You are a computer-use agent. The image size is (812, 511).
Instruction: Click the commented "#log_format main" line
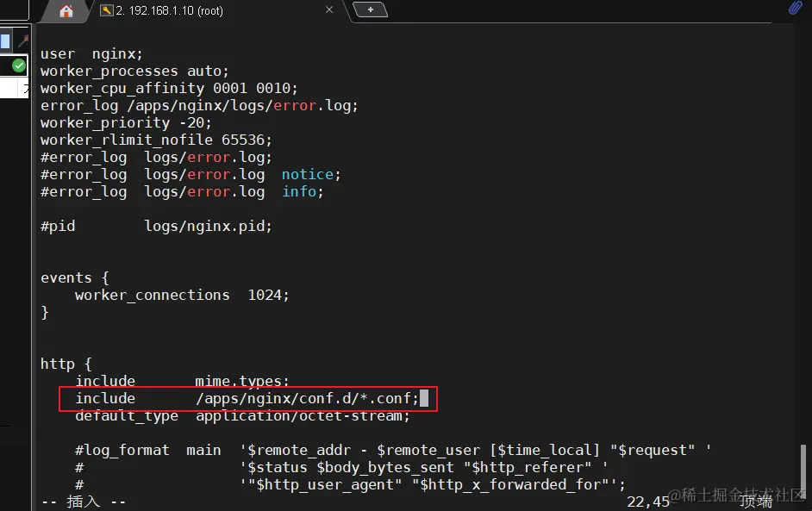(x=393, y=451)
